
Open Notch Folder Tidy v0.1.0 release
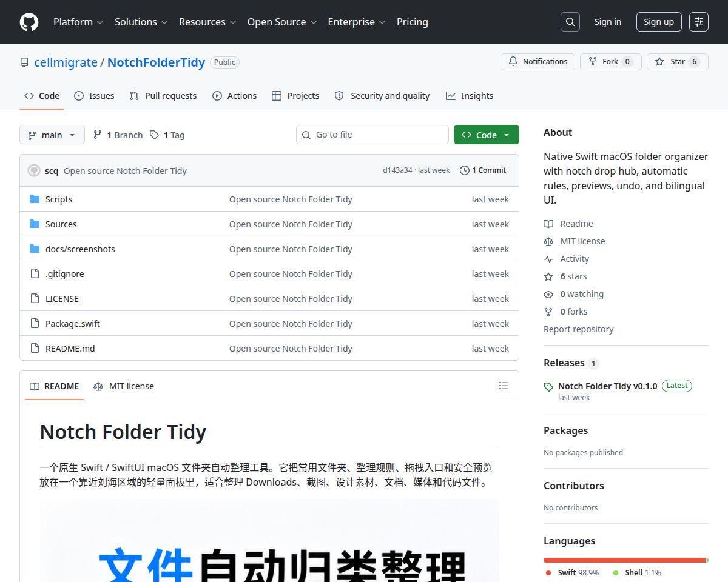tap(607, 386)
